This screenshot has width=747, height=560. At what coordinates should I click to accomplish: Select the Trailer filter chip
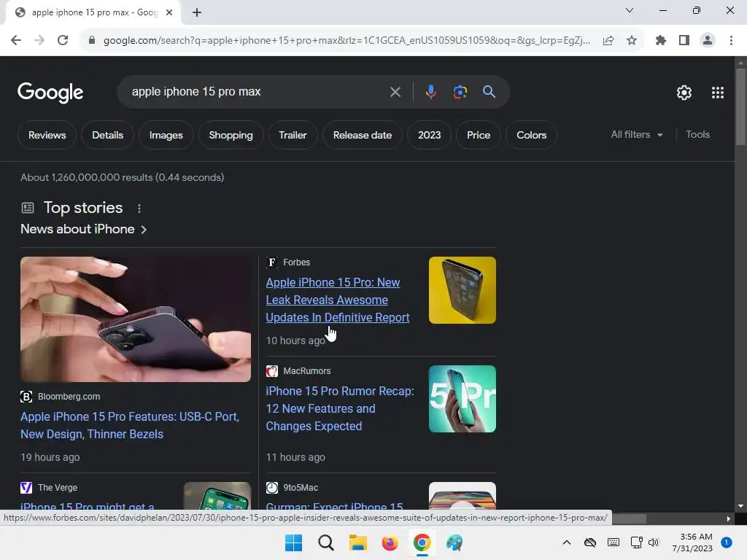pos(293,135)
